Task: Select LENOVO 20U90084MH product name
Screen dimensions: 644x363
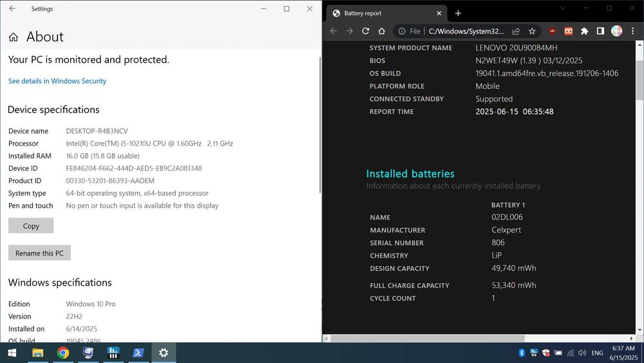Action: pyautogui.click(x=516, y=48)
